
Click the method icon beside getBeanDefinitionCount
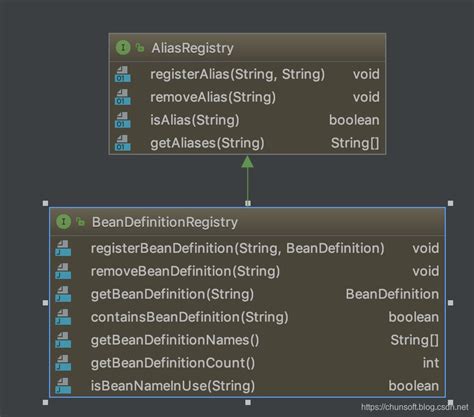[x=63, y=363]
